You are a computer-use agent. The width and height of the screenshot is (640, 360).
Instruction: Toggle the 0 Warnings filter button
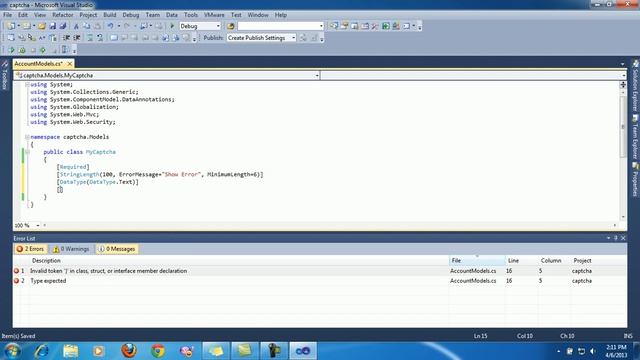point(71,249)
